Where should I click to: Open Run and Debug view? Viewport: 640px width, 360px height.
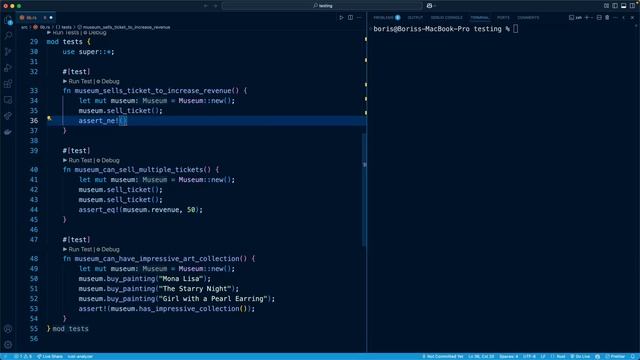click(x=8, y=68)
